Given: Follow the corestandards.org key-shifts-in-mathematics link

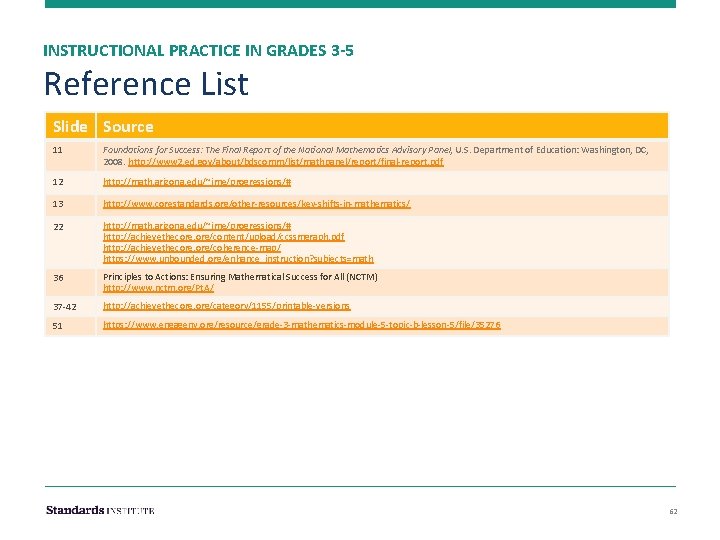Looking at the screenshot, I should (x=257, y=203).
